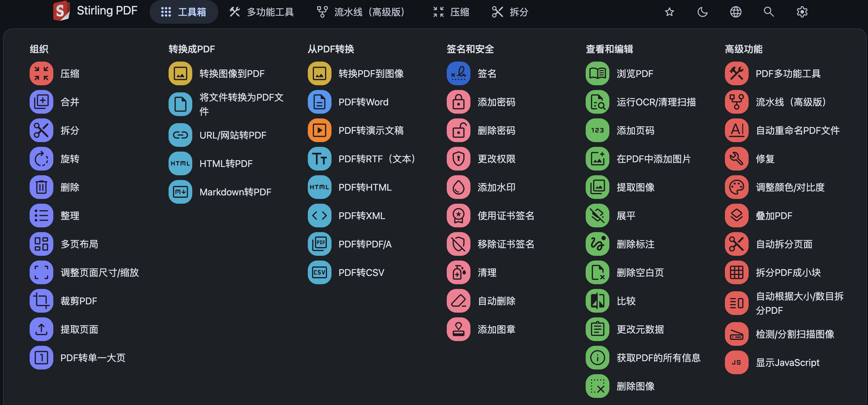This screenshot has width=868, height=405.
Task: Click the red 压缩 compress icon
Action: (x=41, y=73)
